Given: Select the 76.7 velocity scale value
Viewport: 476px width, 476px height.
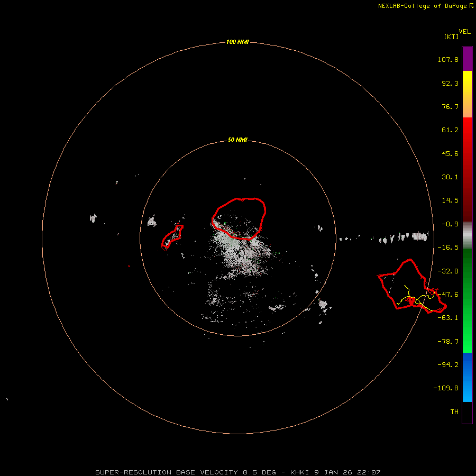Looking at the screenshot, I should (x=450, y=106).
